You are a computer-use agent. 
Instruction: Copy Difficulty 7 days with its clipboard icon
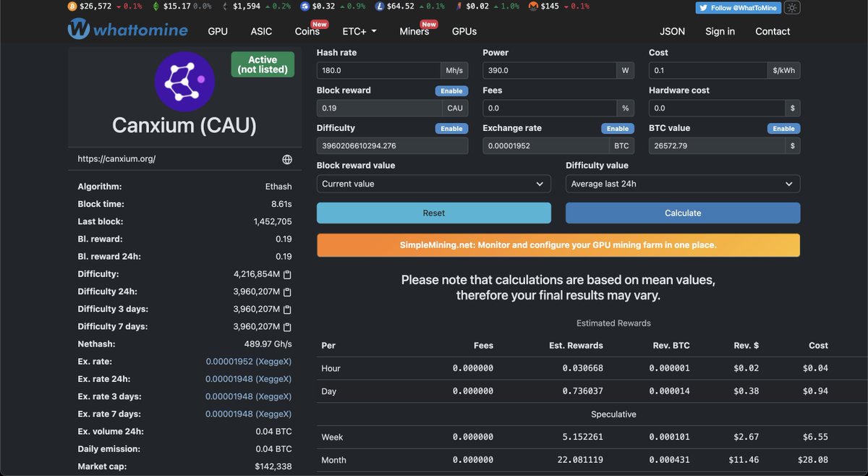(x=287, y=327)
